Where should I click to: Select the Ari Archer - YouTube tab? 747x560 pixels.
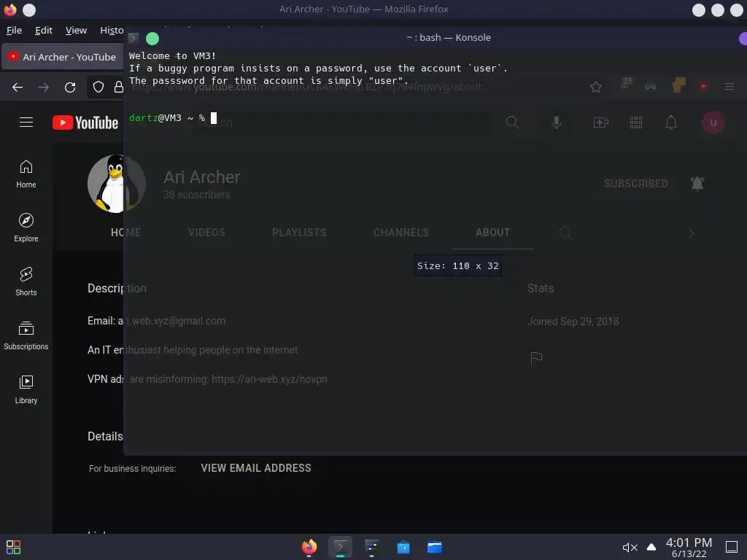coord(63,57)
